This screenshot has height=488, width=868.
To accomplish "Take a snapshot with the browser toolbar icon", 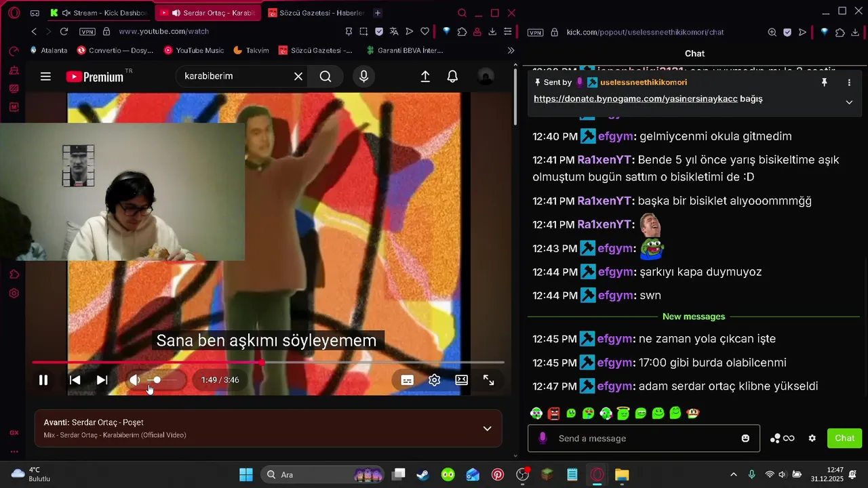I will tap(363, 31).
